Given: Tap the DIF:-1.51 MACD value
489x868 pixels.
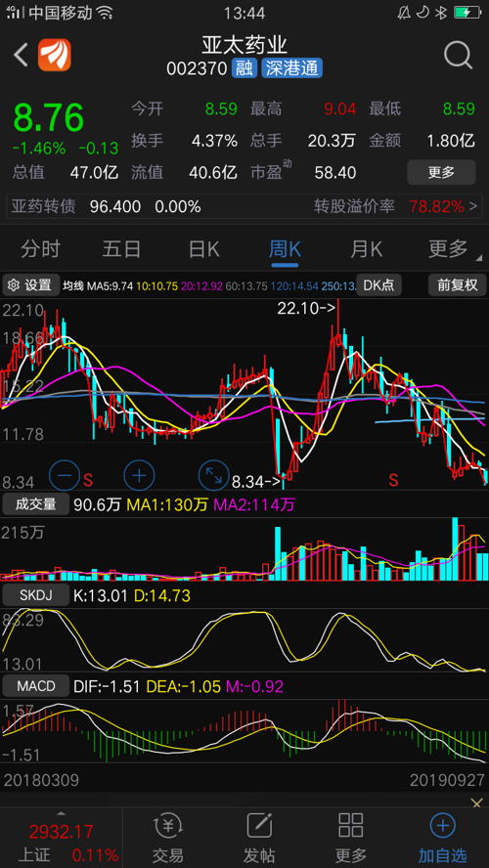Looking at the screenshot, I should tap(108, 687).
